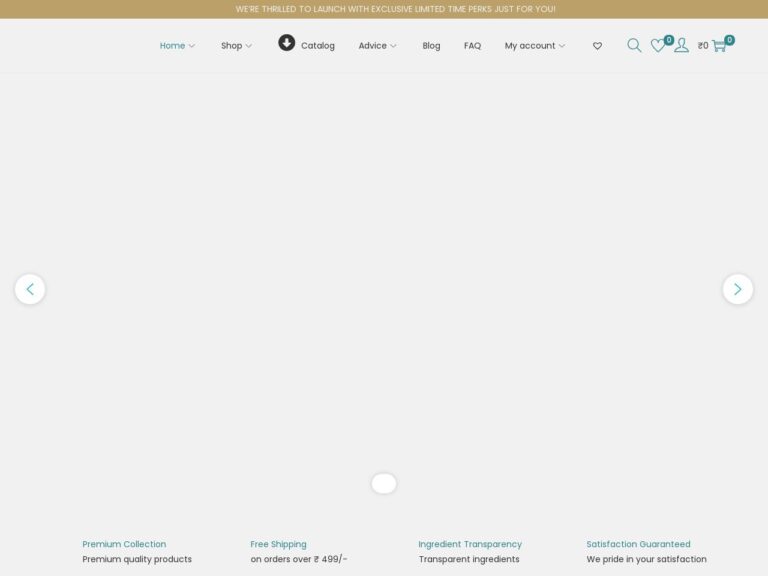Open the Shop menu item
This screenshot has width=768, height=576.
(x=232, y=46)
